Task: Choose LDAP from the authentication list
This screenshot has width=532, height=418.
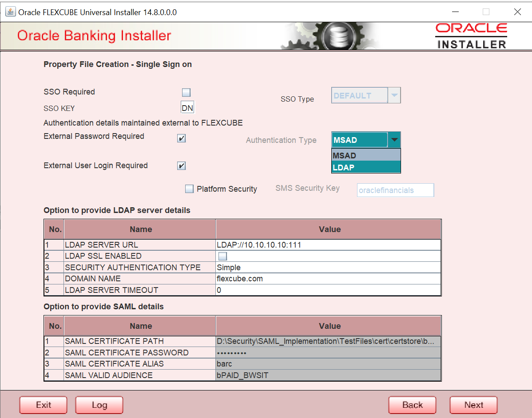Action: [x=366, y=167]
